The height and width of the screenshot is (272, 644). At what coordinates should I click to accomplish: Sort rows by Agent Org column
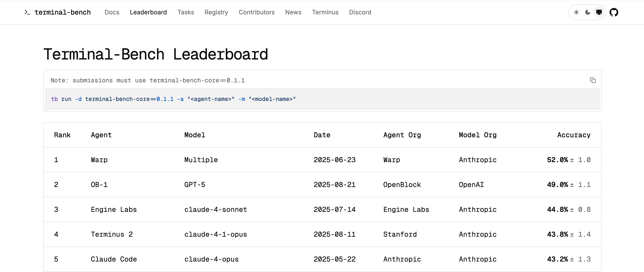pyautogui.click(x=402, y=135)
